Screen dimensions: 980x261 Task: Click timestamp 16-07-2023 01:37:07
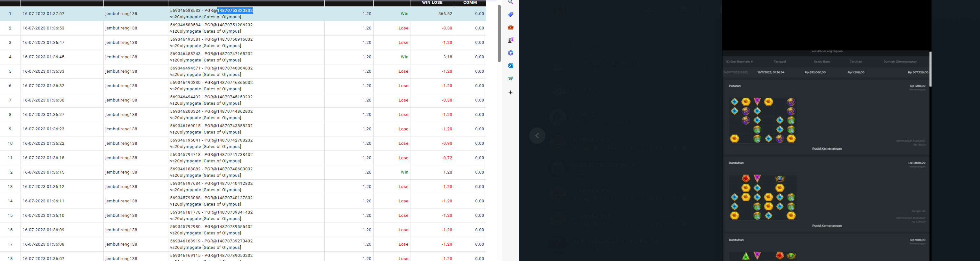[43, 14]
